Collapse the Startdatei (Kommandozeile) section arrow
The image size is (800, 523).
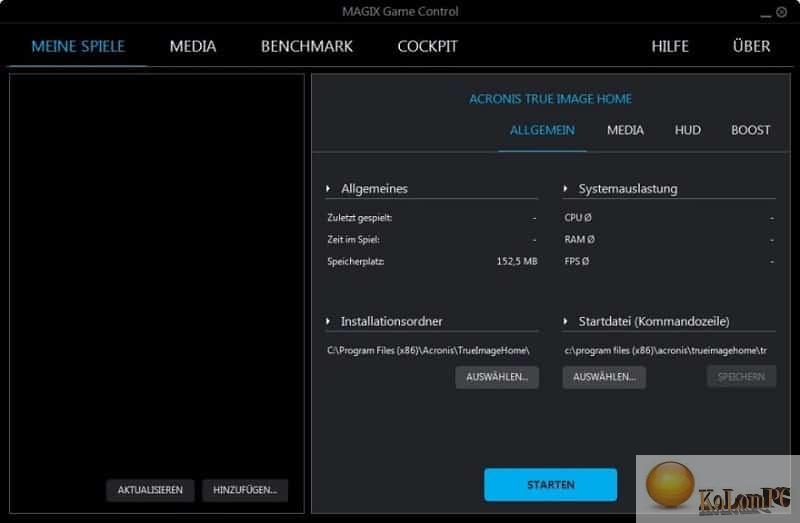pyautogui.click(x=565, y=321)
